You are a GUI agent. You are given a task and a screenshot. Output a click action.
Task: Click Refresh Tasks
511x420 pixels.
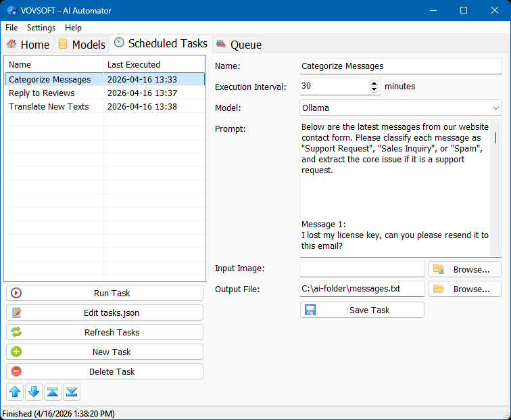pyautogui.click(x=105, y=332)
